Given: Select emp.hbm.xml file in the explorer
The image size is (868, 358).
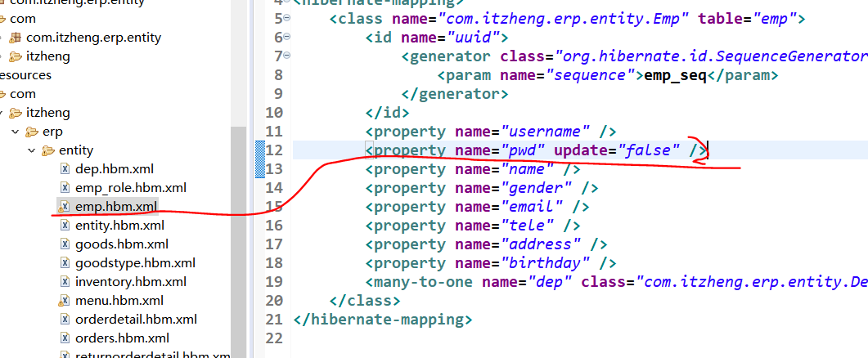Looking at the screenshot, I should tap(116, 207).
